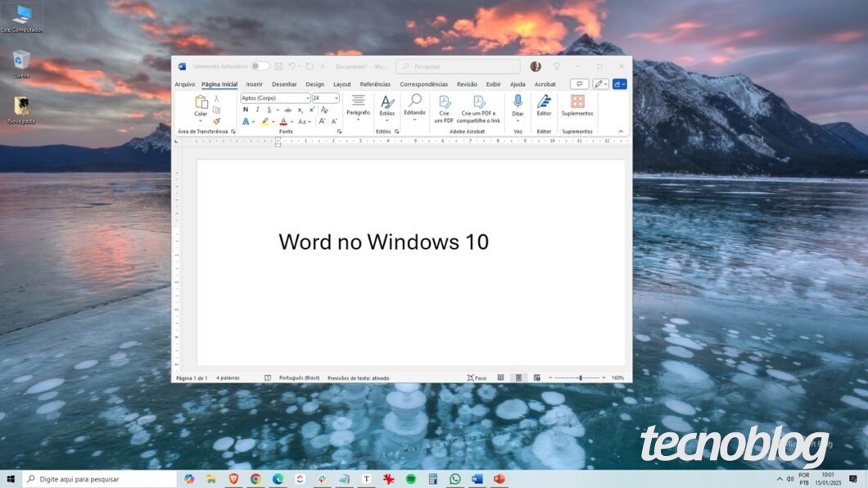Click the Redo arrow icon

pyautogui.click(x=310, y=66)
